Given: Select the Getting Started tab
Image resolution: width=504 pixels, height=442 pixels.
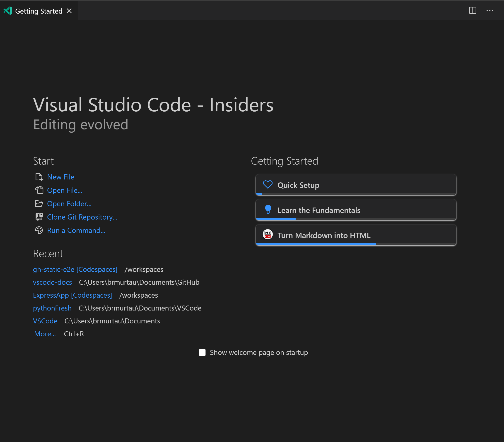Looking at the screenshot, I should click(x=39, y=11).
